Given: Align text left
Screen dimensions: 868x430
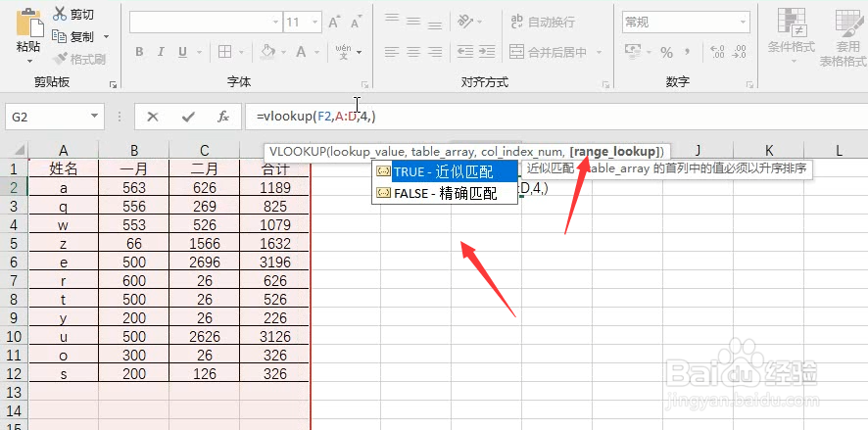Looking at the screenshot, I should (392, 52).
